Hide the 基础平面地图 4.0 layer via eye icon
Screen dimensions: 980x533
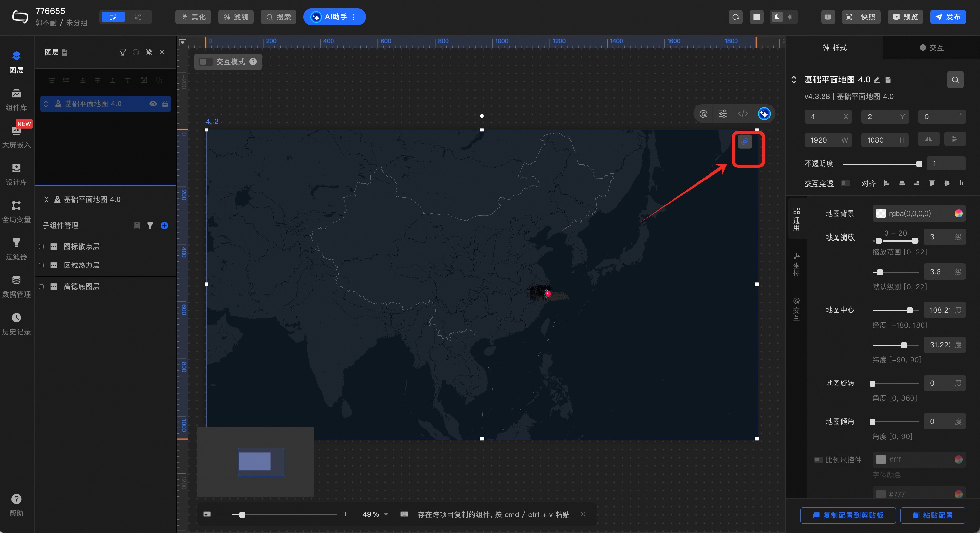[x=153, y=104]
